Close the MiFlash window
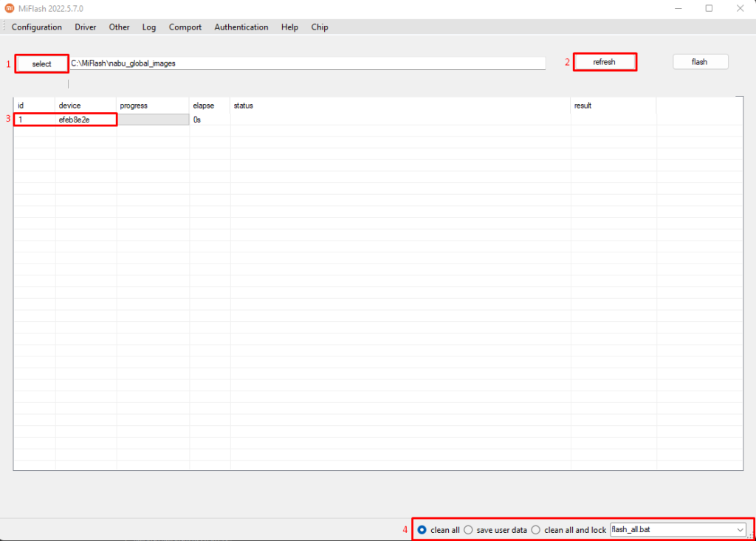 pyautogui.click(x=740, y=8)
